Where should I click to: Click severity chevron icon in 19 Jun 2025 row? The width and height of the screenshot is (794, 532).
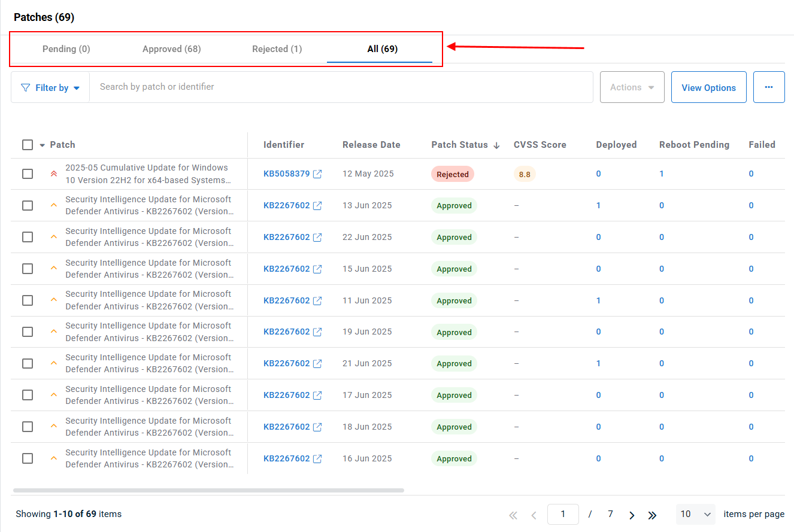pos(54,332)
